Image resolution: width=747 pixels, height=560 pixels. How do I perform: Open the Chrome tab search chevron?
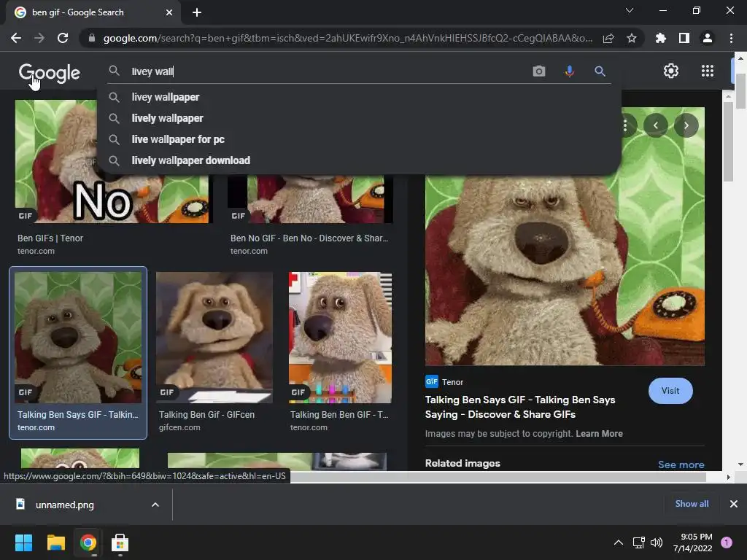tap(630, 10)
